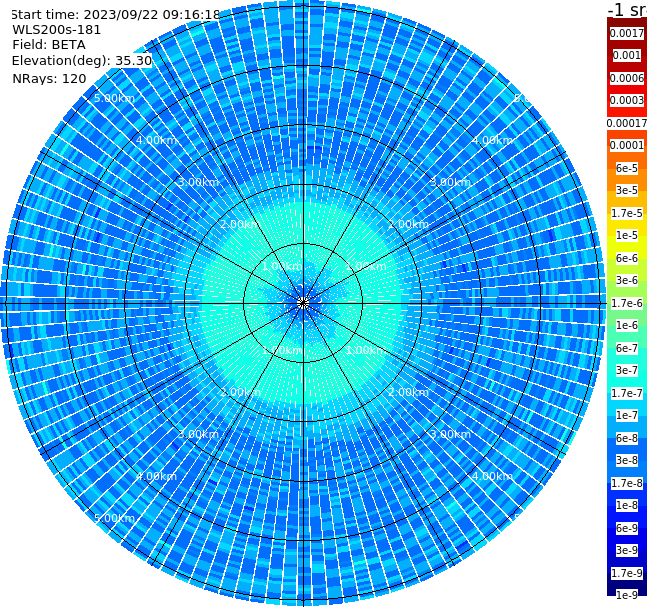This screenshot has width=647, height=607.
Task: Click the 1.7e-9 colorbar tick label
Action: [626, 573]
